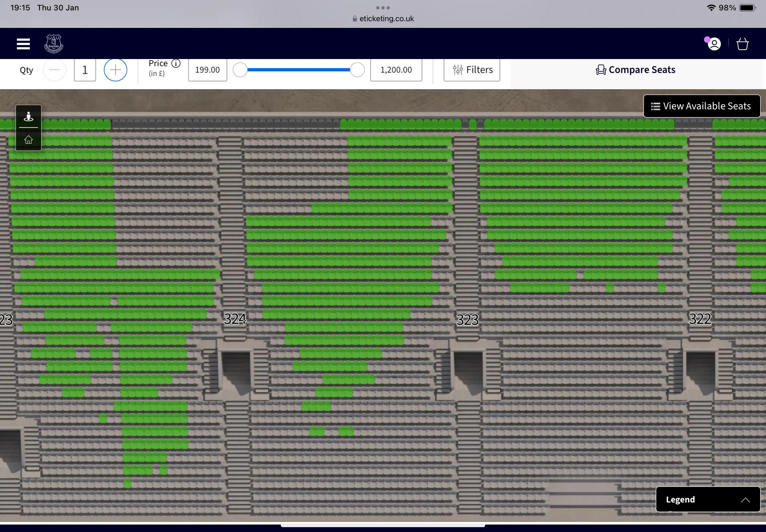Viewport: 766px width, 532px height.
Task: Click the quantity number field
Action: tap(85, 70)
